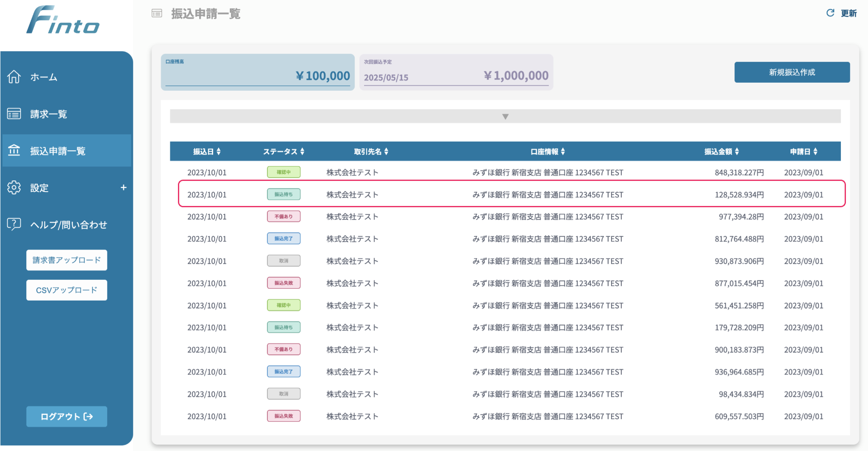Viewport: 868px width, 451px height.
Task: Expand the gray filter panel arrow
Action: pyautogui.click(x=505, y=116)
